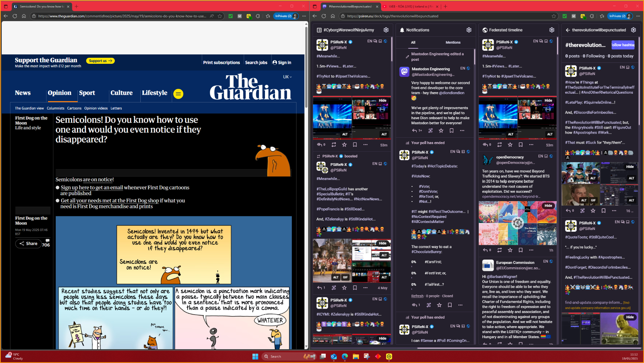Screen dimensions: 644x363
Task: Go back in the Guardian browser window
Action: [x=6, y=16]
